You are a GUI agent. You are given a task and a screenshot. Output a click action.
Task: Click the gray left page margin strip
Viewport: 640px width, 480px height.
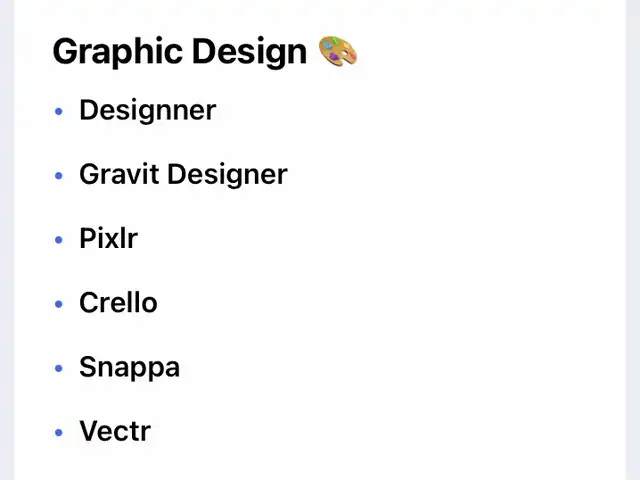[7, 240]
